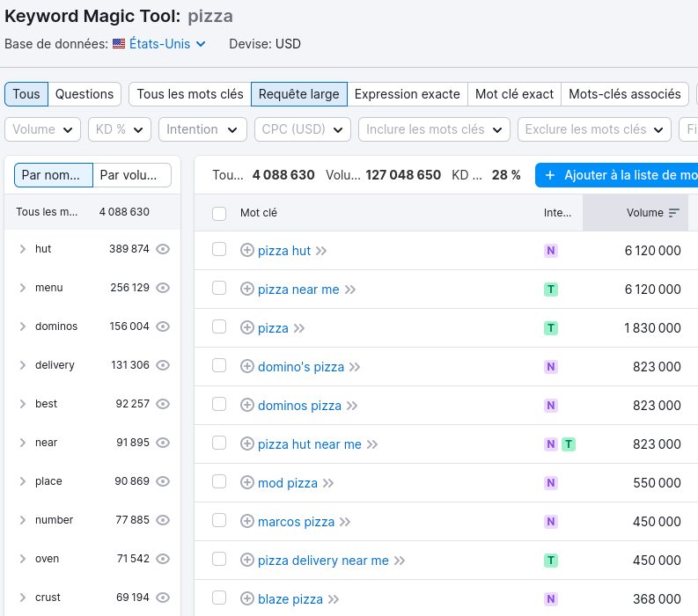The width and height of the screenshot is (698, 616).
Task: Click double-arrow icon after blaze pizza
Action: click(x=334, y=599)
